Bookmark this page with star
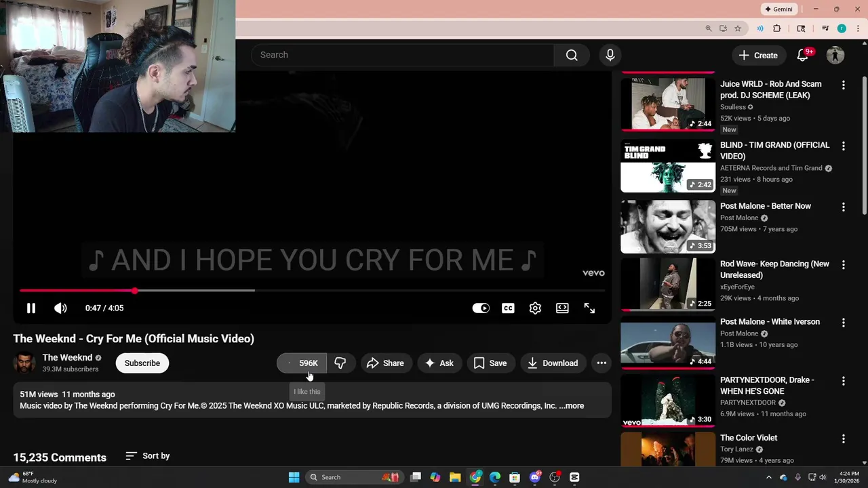868x488 pixels. coord(738,28)
